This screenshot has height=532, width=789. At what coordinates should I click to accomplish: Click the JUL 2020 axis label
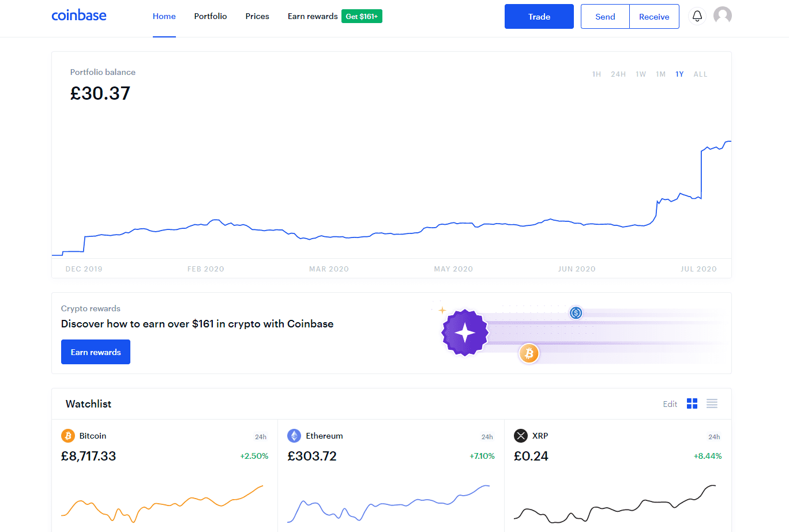698,269
